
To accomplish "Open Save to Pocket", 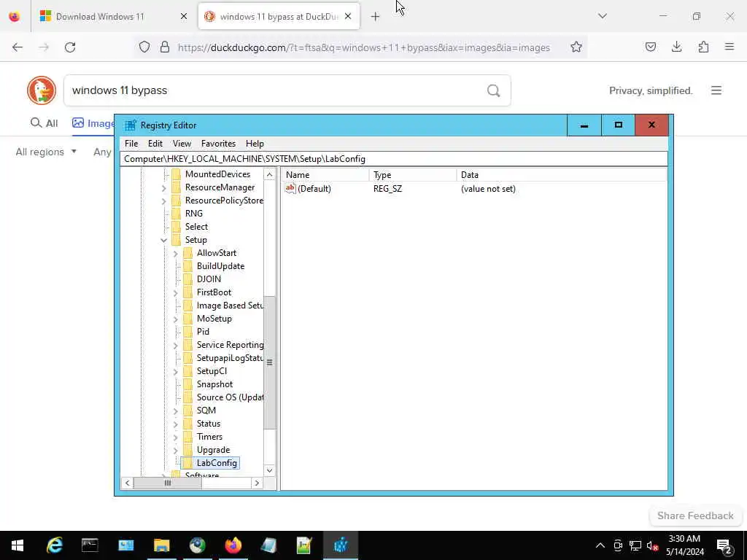I will point(650,47).
